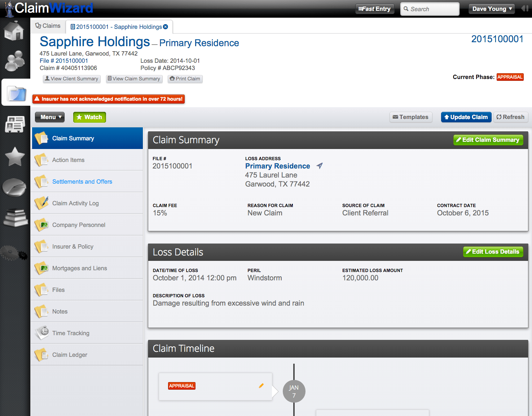The width and height of the screenshot is (532, 416).
Task: Expand the Dave Young user dropdown
Action: point(491,9)
